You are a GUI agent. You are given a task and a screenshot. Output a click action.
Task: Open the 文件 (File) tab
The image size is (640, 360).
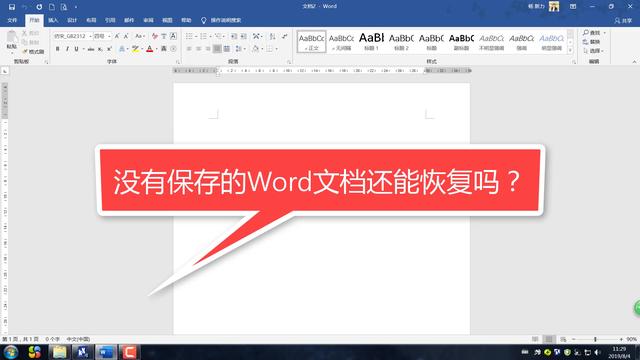(12, 20)
